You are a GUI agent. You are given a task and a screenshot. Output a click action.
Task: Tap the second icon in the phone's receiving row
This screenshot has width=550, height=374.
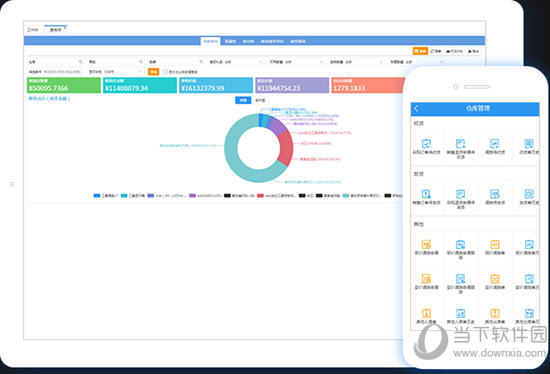coord(461,143)
